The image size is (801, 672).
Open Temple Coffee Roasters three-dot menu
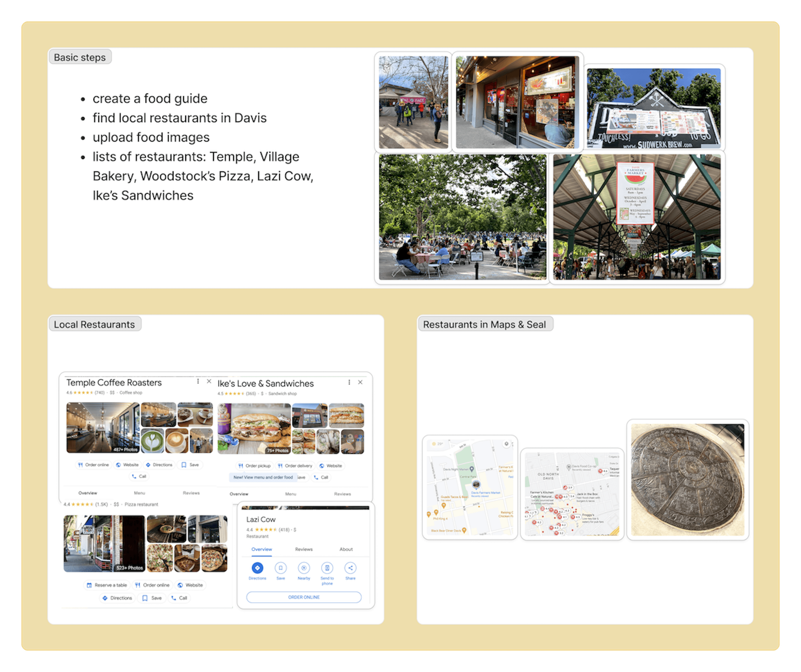point(197,381)
